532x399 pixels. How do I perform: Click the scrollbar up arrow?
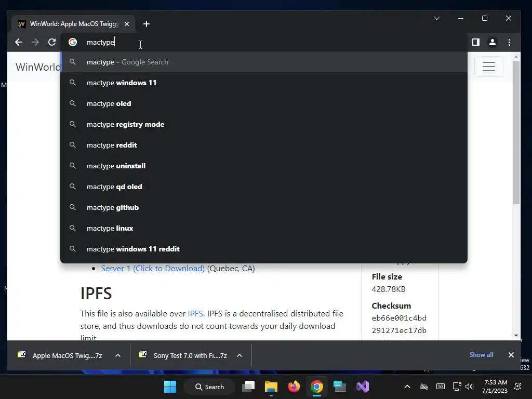[516, 57]
